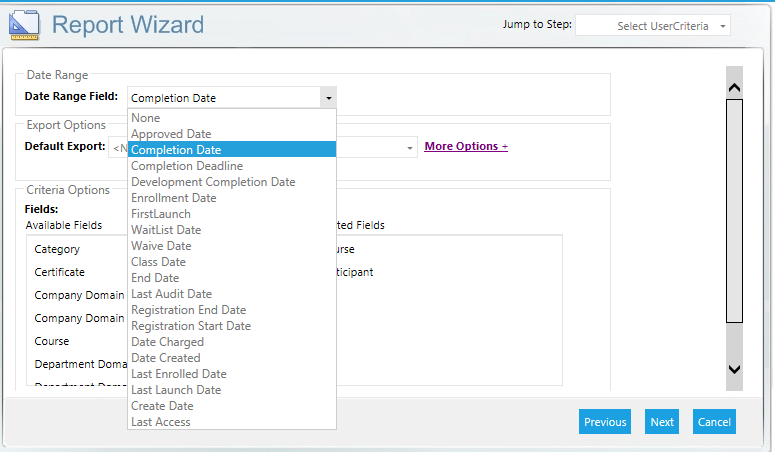Select Certificate in Available Fields
775x452 pixels.
coord(59,272)
